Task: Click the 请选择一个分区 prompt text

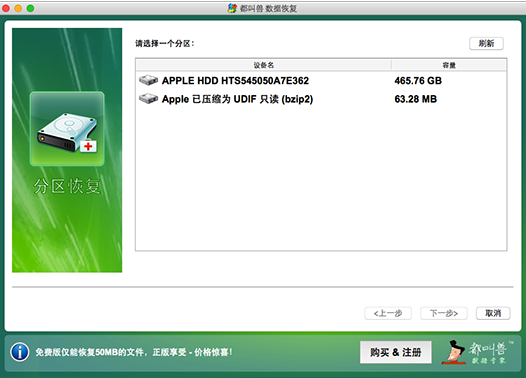Action: [x=165, y=44]
